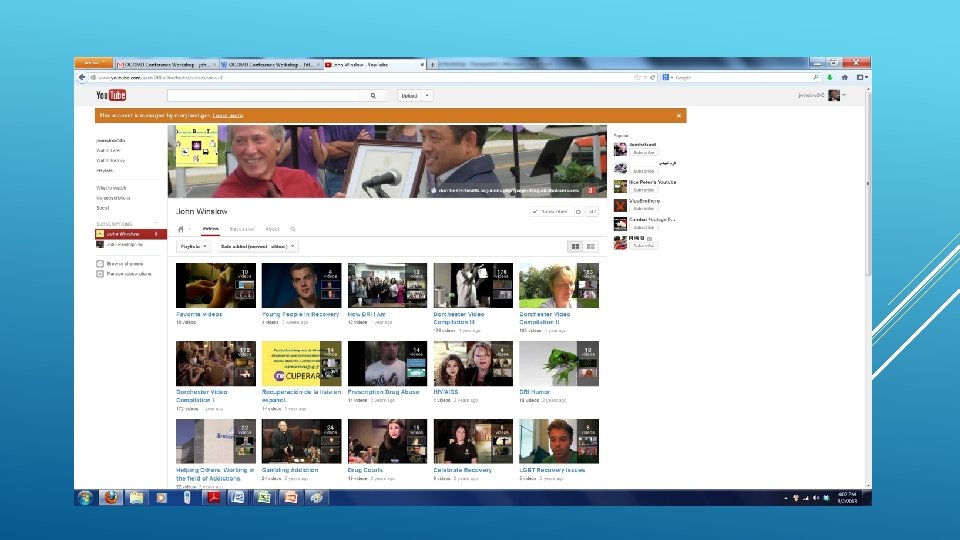Open the PowerPoint taskbar icon

[x=290, y=497]
